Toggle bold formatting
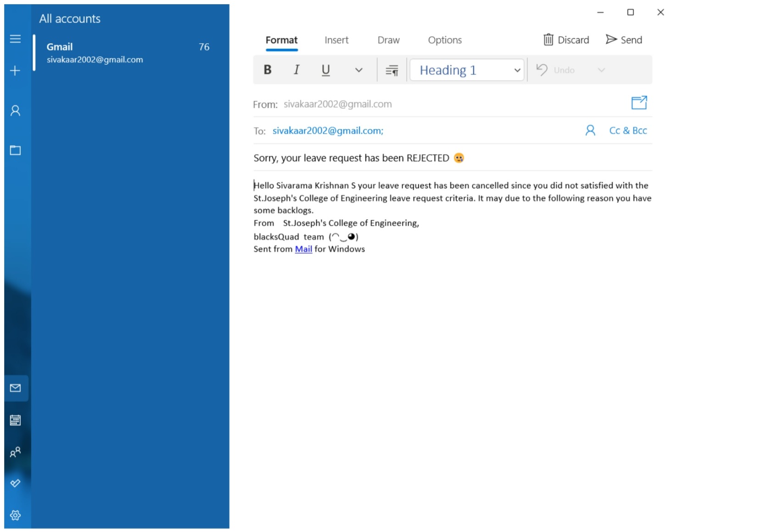This screenshot has width=773, height=532. 268,70
